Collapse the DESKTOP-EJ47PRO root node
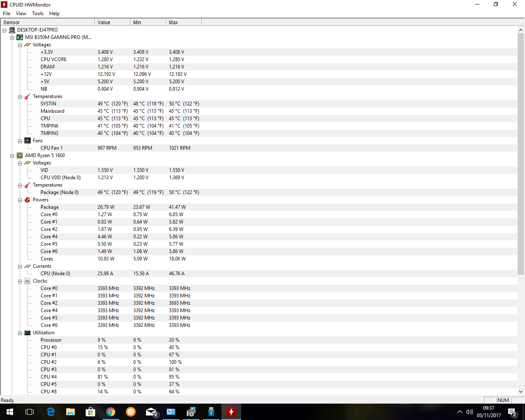525x420 pixels. [4, 30]
